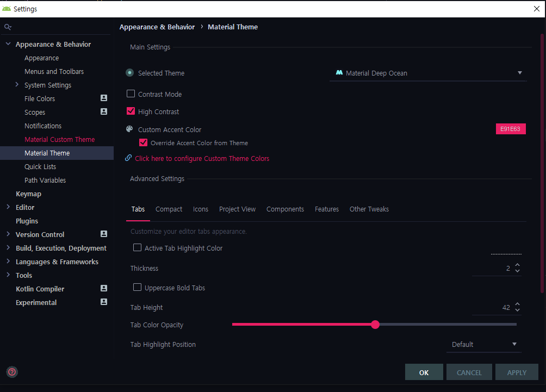Enable Uppercase Bold Tabs checkbox
This screenshot has height=392, width=546.
click(x=137, y=287)
